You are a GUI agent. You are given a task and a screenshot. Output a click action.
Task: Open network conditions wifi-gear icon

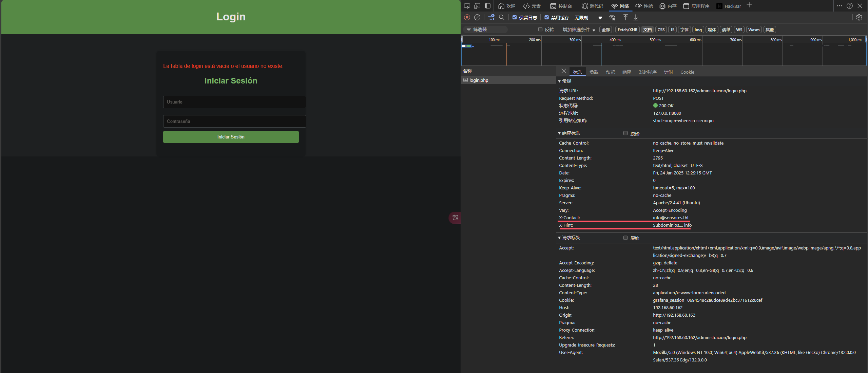tap(612, 18)
